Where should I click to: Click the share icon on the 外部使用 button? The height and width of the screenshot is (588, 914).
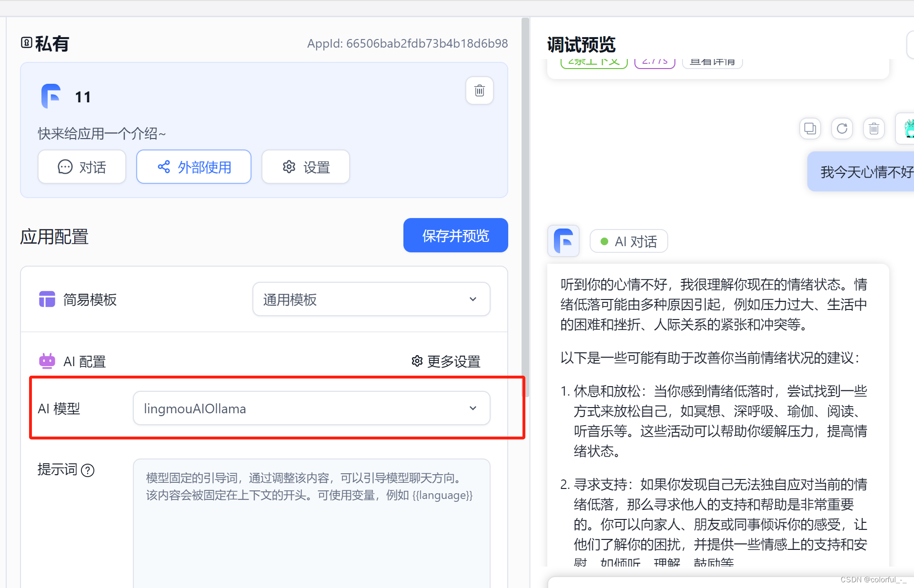pos(163,167)
